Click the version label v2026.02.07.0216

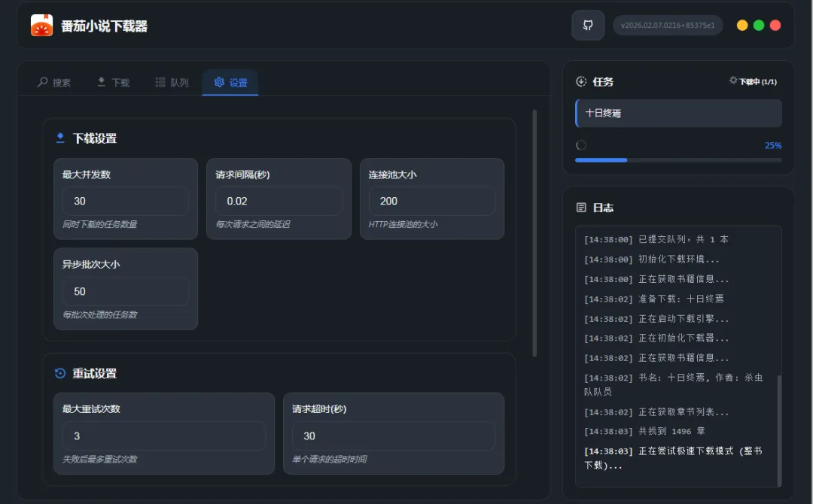click(667, 26)
